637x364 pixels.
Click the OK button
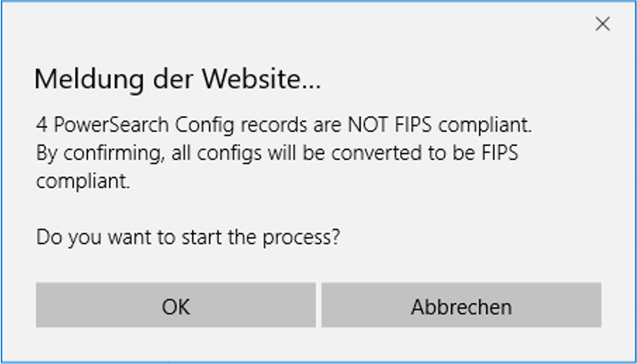(175, 305)
